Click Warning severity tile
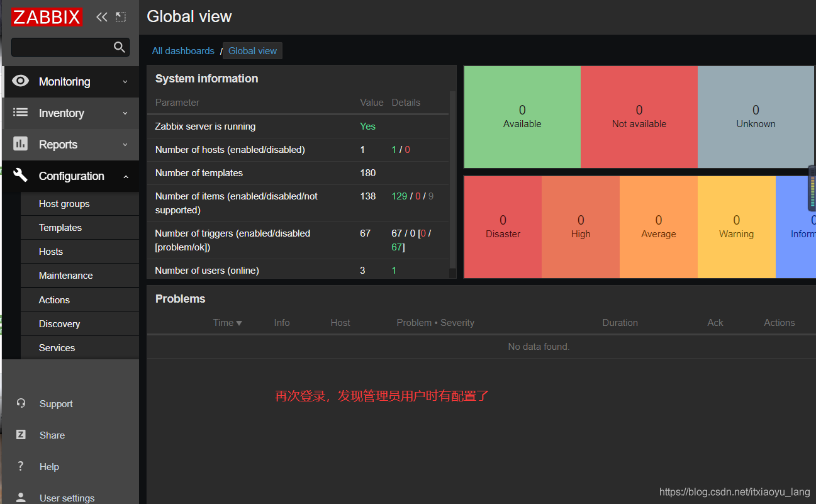This screenshot has width=816, height=504. (x=737, y=227)
